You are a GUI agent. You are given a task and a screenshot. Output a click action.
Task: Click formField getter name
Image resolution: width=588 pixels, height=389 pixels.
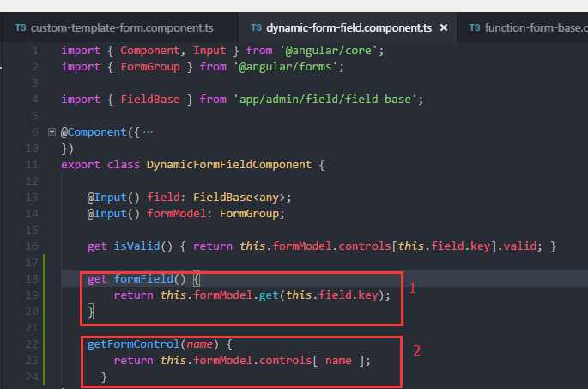point(143,279)
